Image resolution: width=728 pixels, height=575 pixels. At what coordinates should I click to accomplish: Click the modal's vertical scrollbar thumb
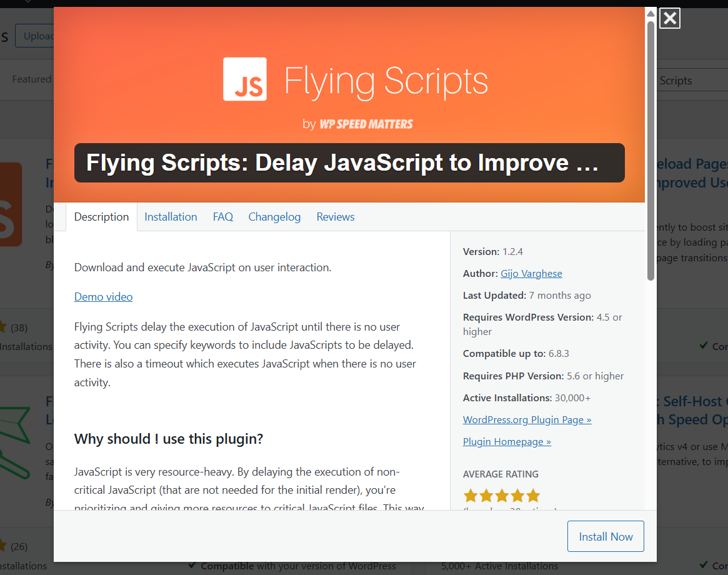click(x=651, y=150)
